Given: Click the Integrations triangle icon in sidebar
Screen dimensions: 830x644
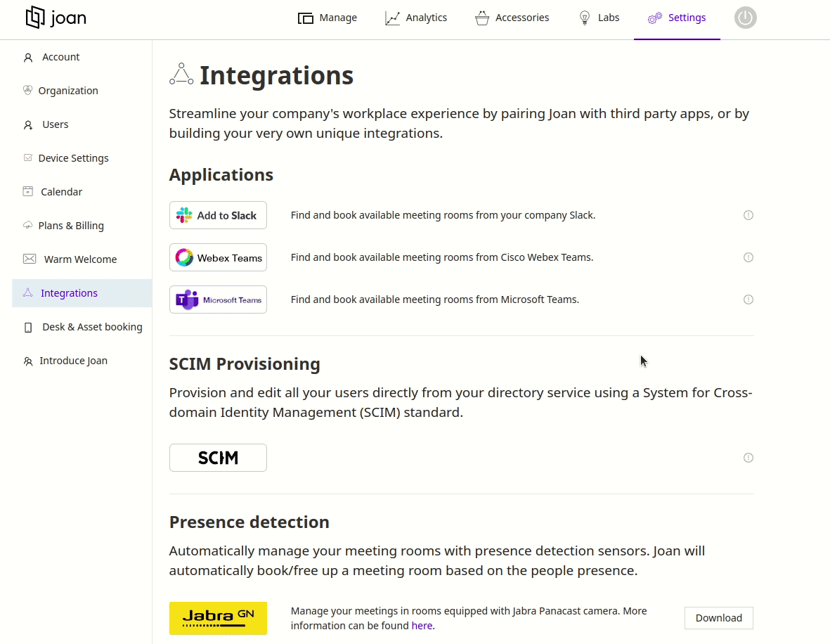Looking at the screenshot, I should pos(27,292).
